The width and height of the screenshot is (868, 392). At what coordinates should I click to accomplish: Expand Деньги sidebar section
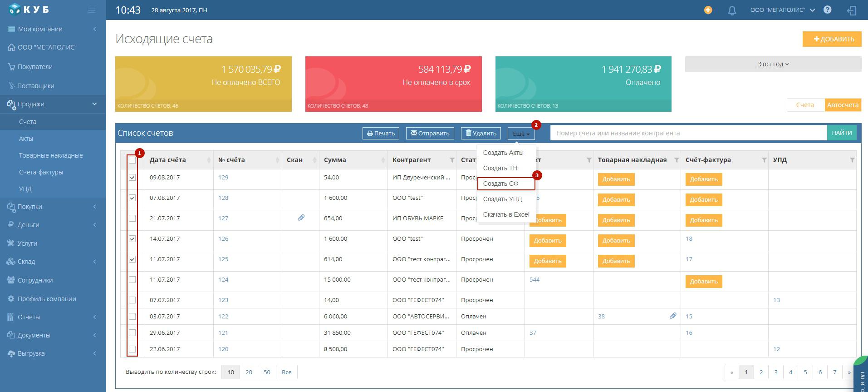[x=53, y=225]
